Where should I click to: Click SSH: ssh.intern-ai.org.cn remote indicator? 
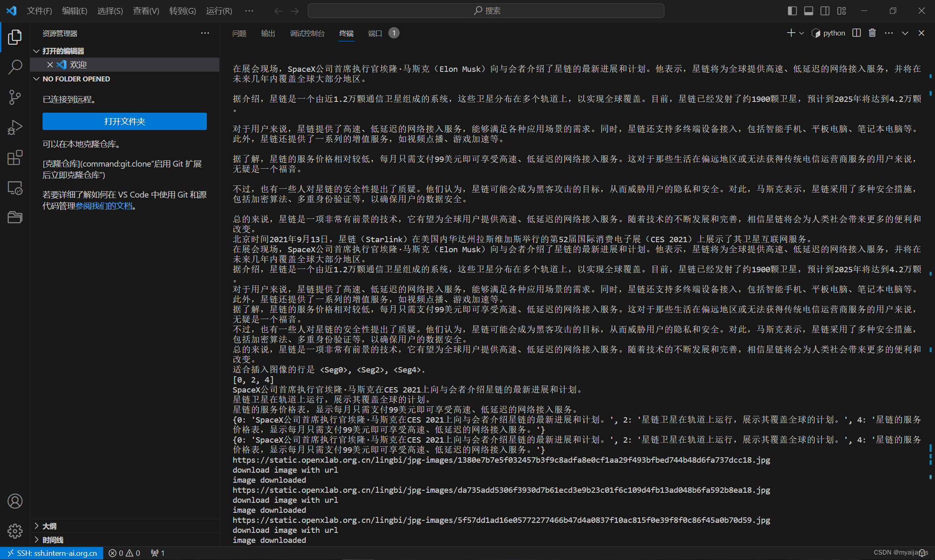[x=52, y=553]
